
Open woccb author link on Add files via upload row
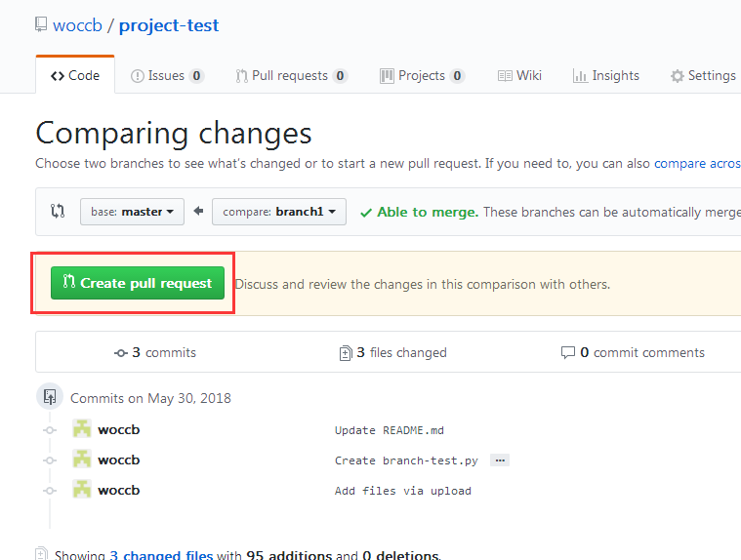(118, 490)
